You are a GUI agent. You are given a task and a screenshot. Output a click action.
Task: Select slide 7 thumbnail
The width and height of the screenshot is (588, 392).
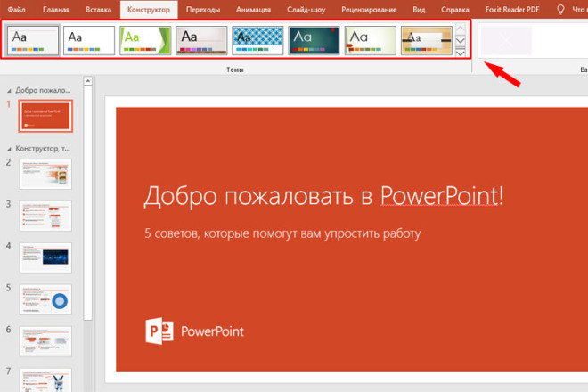tap(45, 380)
